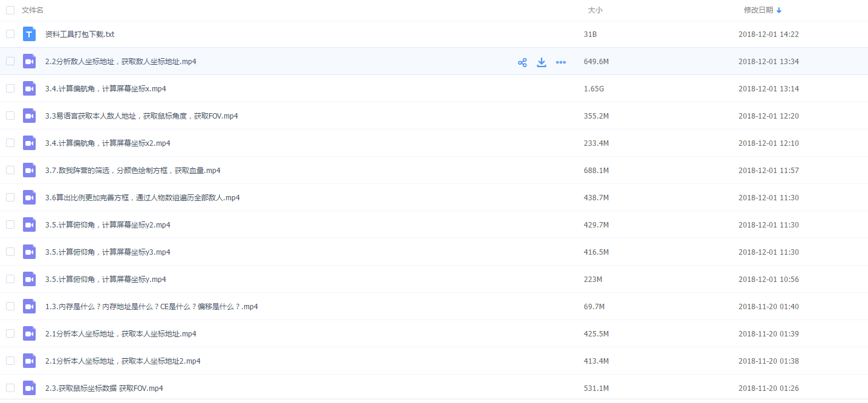
Task: Click the share icon on the hovered row
Action: 522,62
